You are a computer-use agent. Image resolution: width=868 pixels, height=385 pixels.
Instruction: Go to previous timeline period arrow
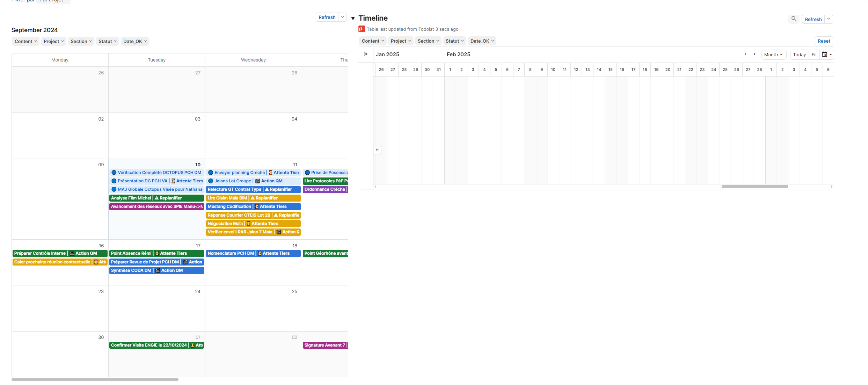745,54
